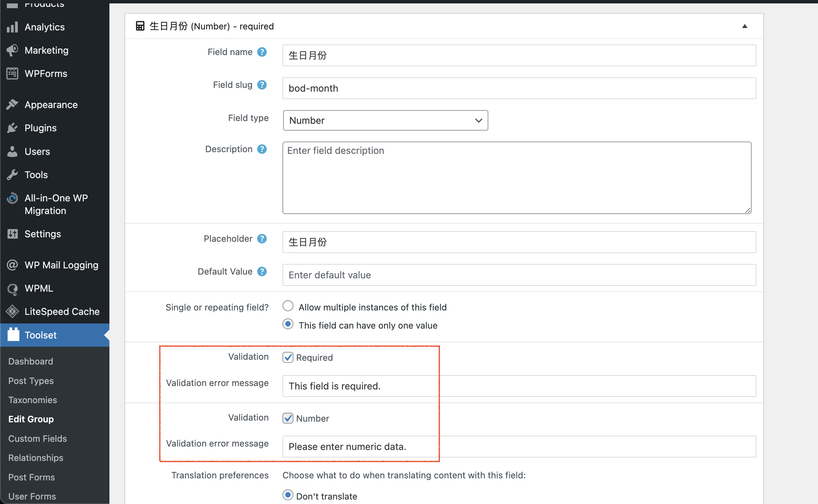This screenshot has width=818, height=504.
Task: Click the Analytics bar chart icon
Action: tap(12, 27)
